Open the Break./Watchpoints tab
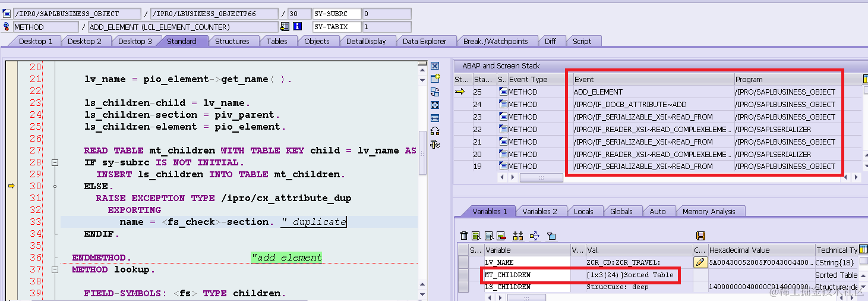Screen dimensions: 868x301 pyautogui.click(x=495, y=41)
